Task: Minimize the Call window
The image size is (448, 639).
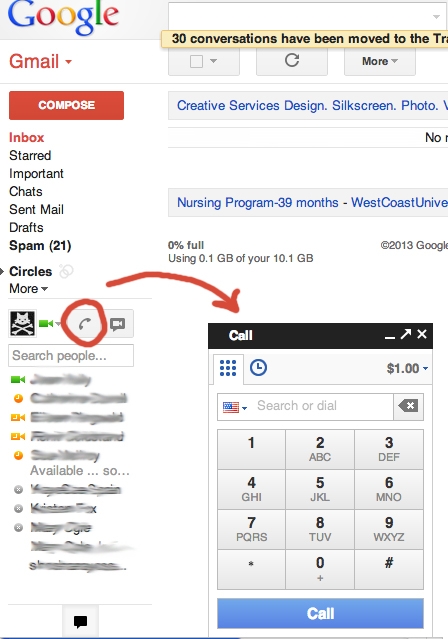Action: click(x=390, y=337)
